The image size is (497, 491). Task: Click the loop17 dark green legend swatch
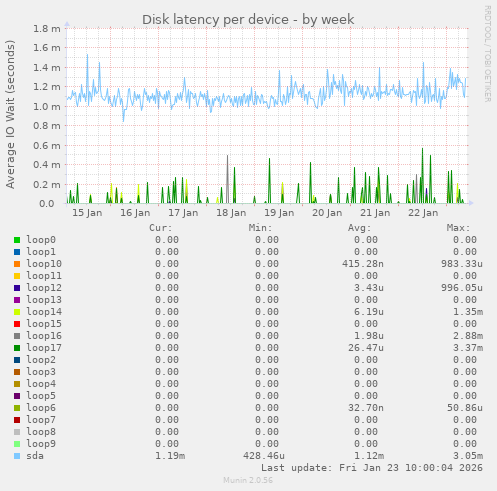pyautogui.click(x=17, y=348)
